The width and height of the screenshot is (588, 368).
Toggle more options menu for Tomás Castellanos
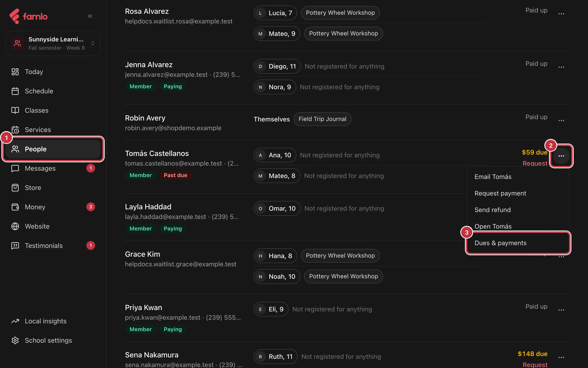tap(561, 156)
